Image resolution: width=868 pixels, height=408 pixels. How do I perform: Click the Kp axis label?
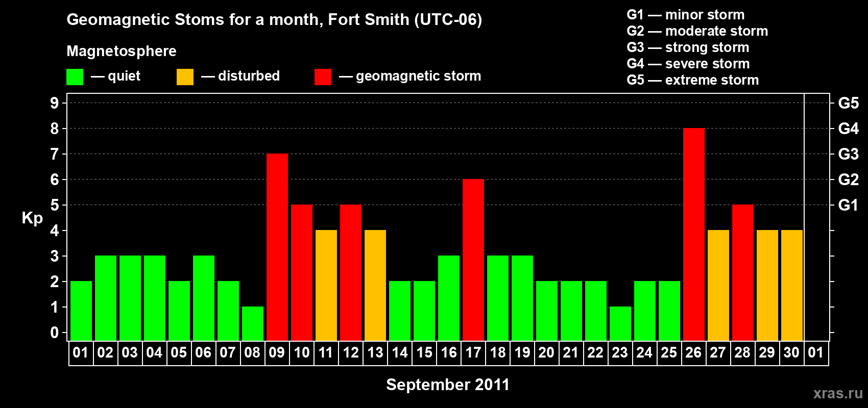click(x=32, y=218)
